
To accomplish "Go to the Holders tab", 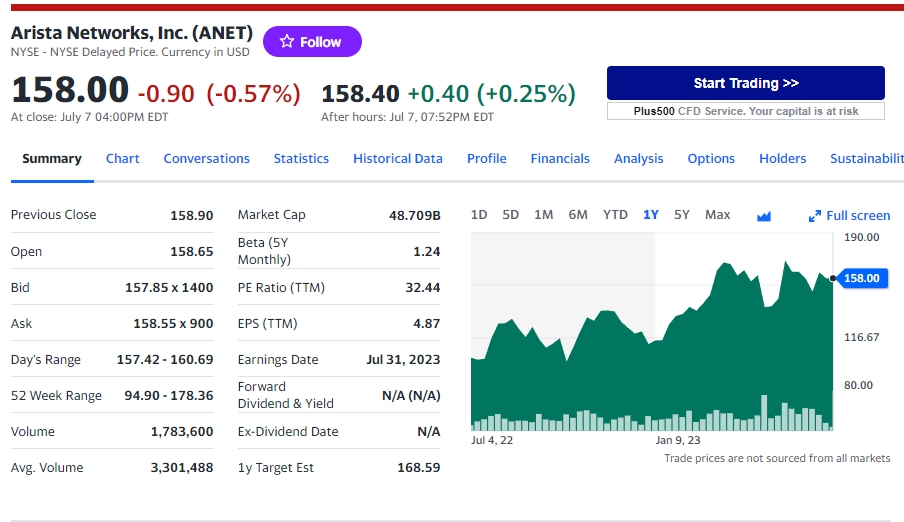I will point(782,159).
